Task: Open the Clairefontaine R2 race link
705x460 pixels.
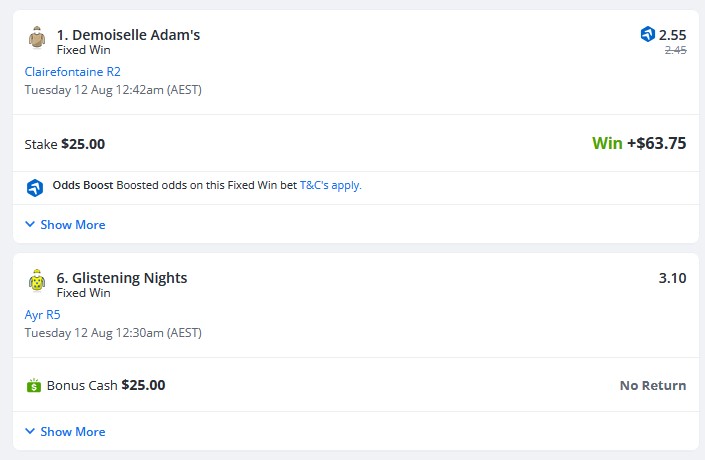Action: (x=72, y=71)
